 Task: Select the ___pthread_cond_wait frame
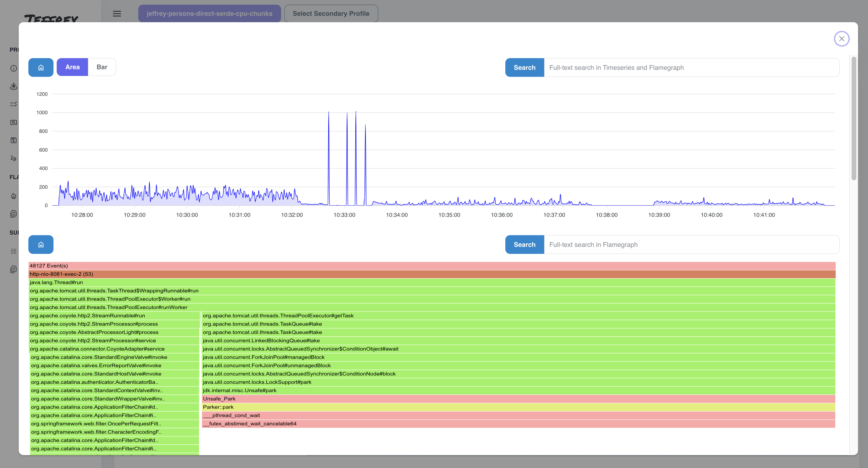[x=518, y=415]
